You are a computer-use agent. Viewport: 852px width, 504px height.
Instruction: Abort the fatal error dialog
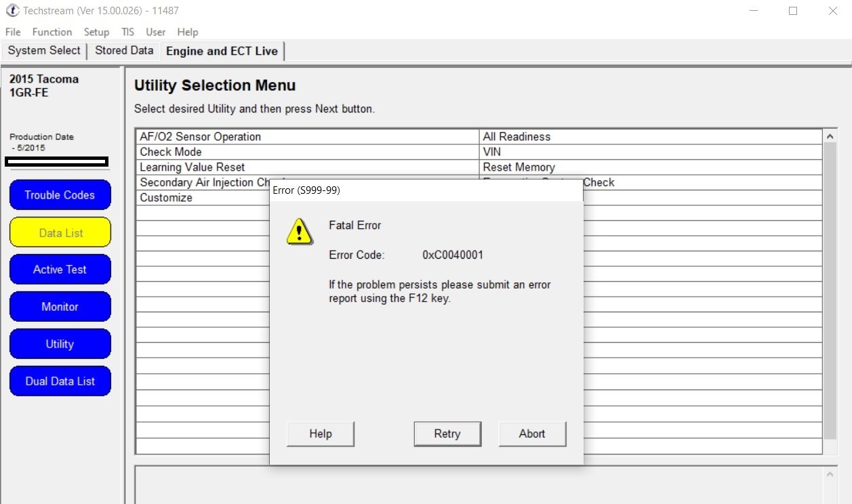[x=532, y=434]
